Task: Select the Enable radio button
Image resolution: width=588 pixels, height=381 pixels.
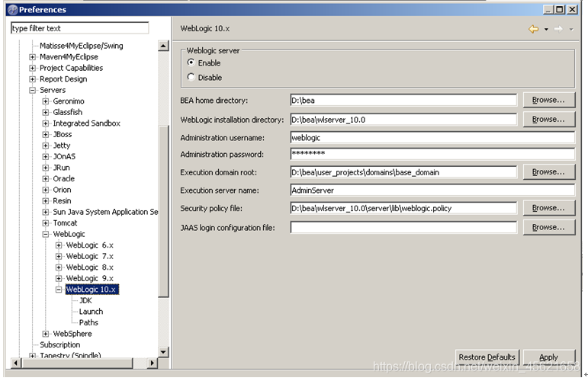Action: pyautogui.click(x=191, y=62)
